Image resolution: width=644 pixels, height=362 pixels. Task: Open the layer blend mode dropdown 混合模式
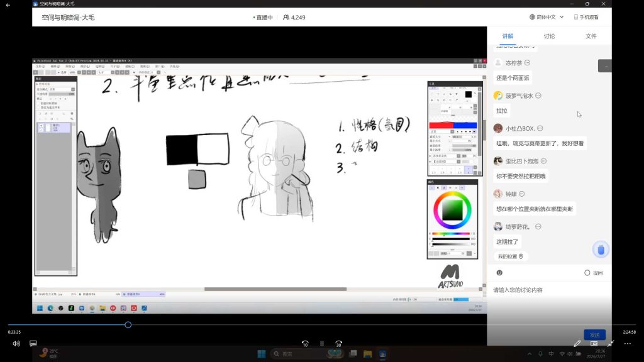[x=62, y=89]
